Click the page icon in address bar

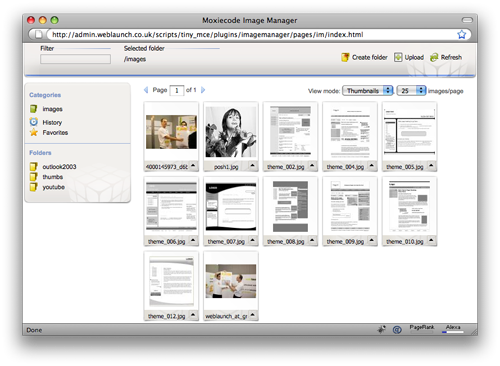click(39, 34)
